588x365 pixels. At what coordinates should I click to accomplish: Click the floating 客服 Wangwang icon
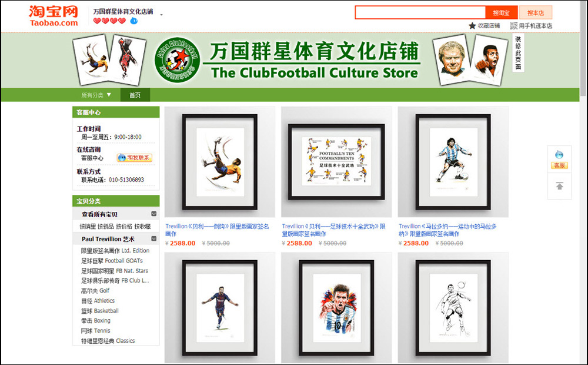click(559, 159)
